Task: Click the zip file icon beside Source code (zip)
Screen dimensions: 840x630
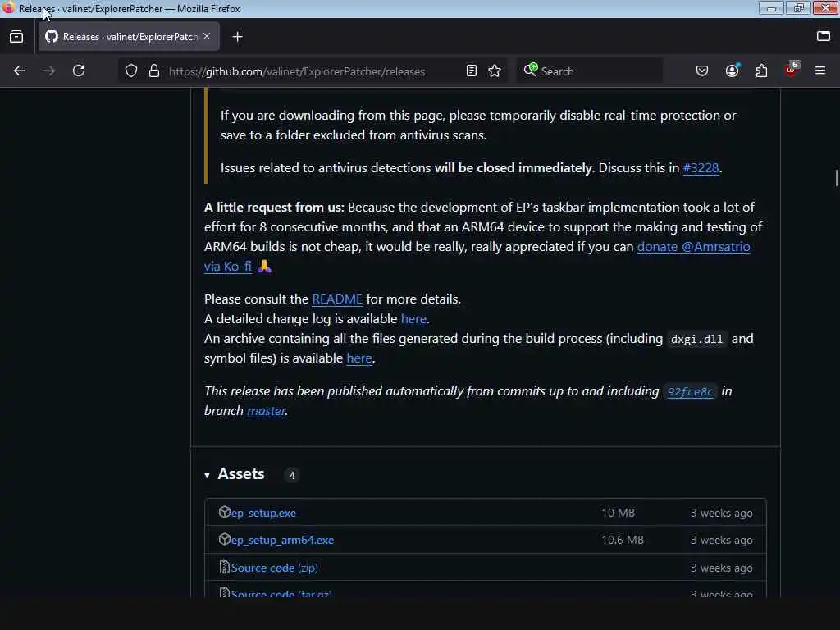Action: [x=225, y=567]
